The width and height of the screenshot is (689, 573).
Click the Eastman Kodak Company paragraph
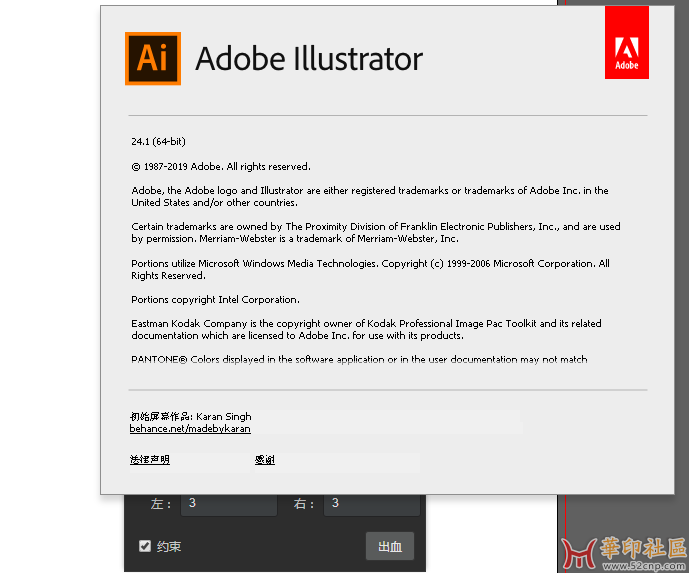366,330
